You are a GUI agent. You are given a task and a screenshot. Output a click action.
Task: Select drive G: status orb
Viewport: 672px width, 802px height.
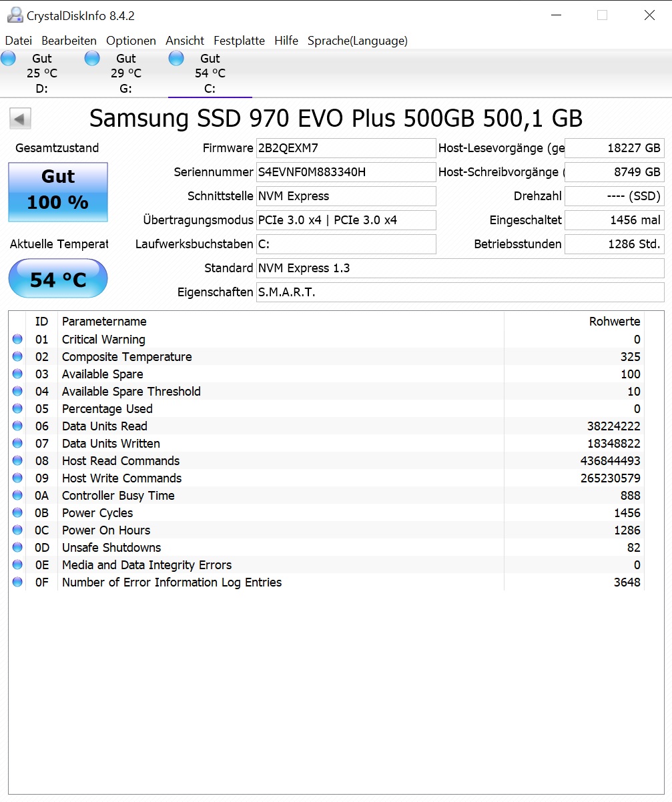pos(92,59)
